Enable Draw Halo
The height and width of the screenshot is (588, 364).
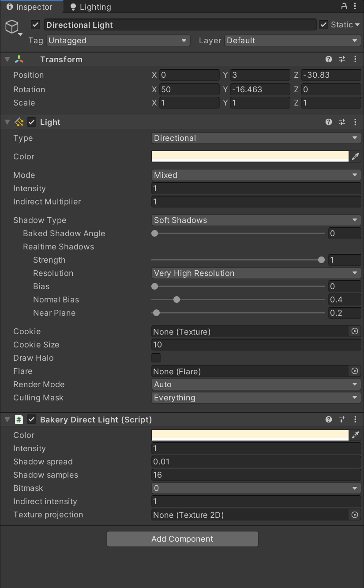click(156, 358)
